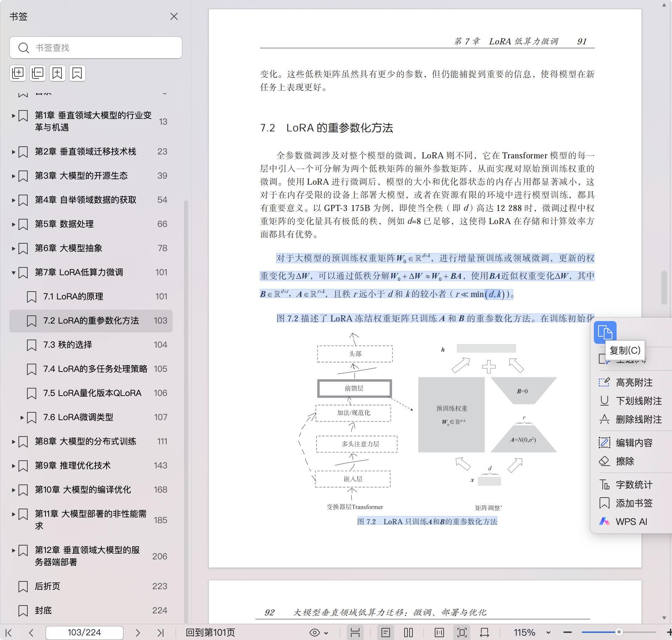
Task: Click the zoom slider handle
Action: [x=619, y=632]
